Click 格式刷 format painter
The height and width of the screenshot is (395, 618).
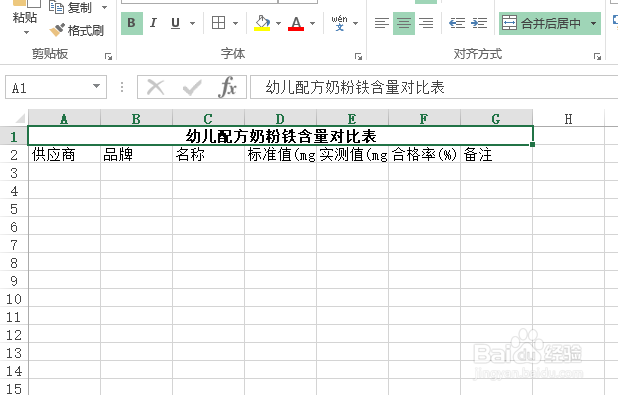pyautogui.click(x=77, y=30)
